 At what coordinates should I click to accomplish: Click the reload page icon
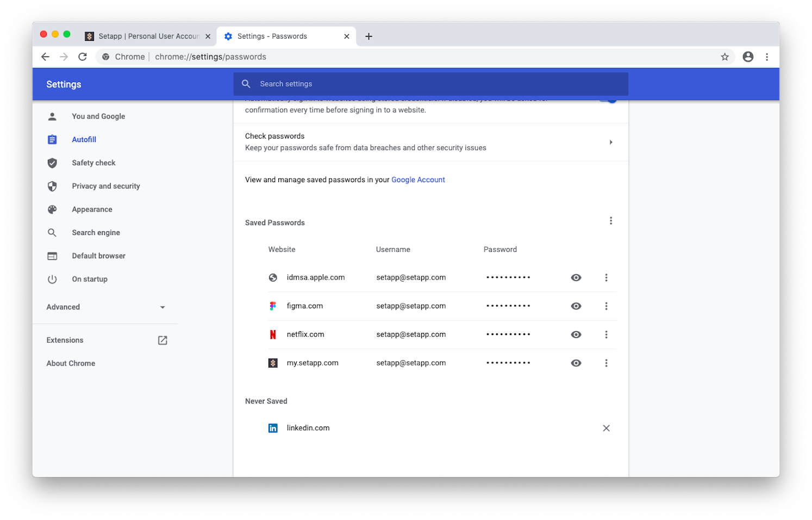pos(83,57)
